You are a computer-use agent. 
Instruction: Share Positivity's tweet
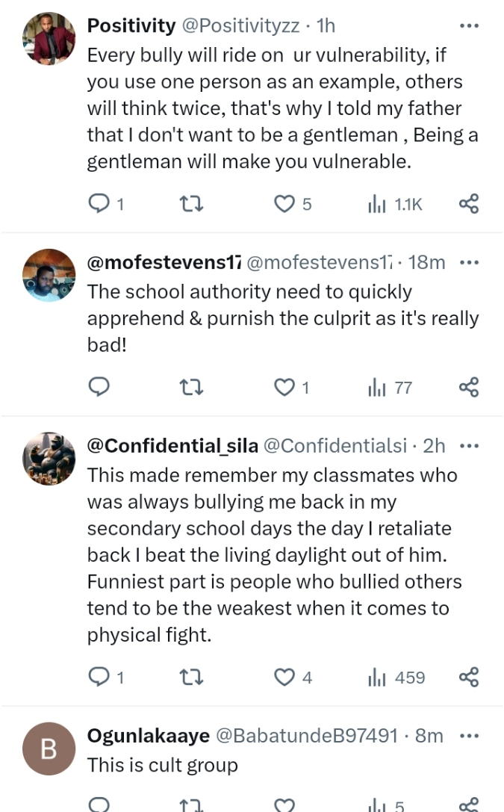[468, 204]
